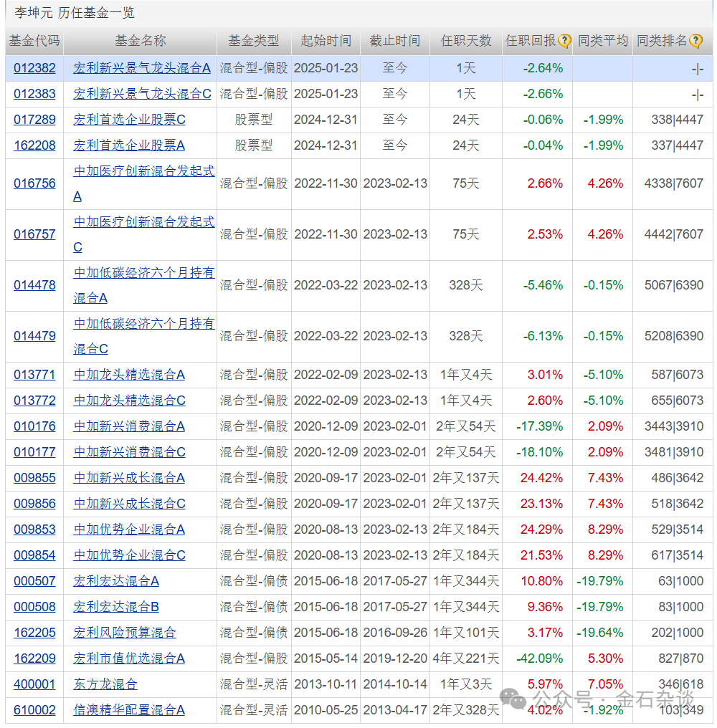The image size is (717, 728).
Task: Open 中加新兴成长混合A fund page
Action: click(x=129, y=478)
